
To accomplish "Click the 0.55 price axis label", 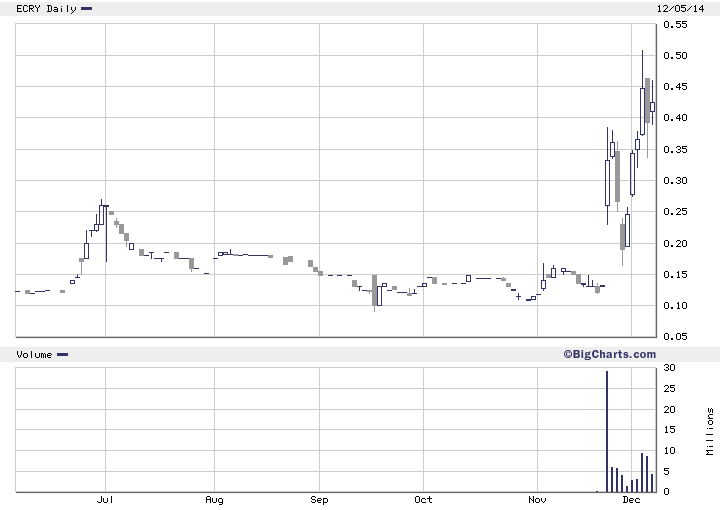I will 675,24.
